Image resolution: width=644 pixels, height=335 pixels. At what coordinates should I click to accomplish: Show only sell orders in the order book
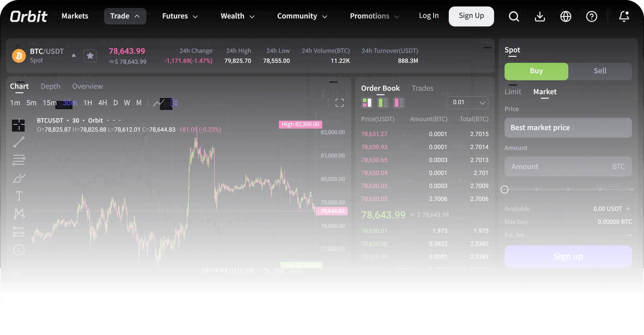pos(399,103)
